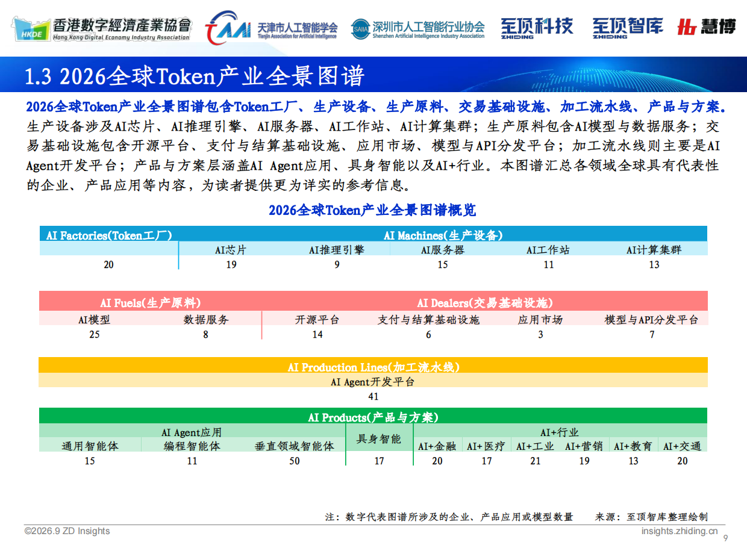Click the "AI Fuels(生产原料)" header

point(151,303)
